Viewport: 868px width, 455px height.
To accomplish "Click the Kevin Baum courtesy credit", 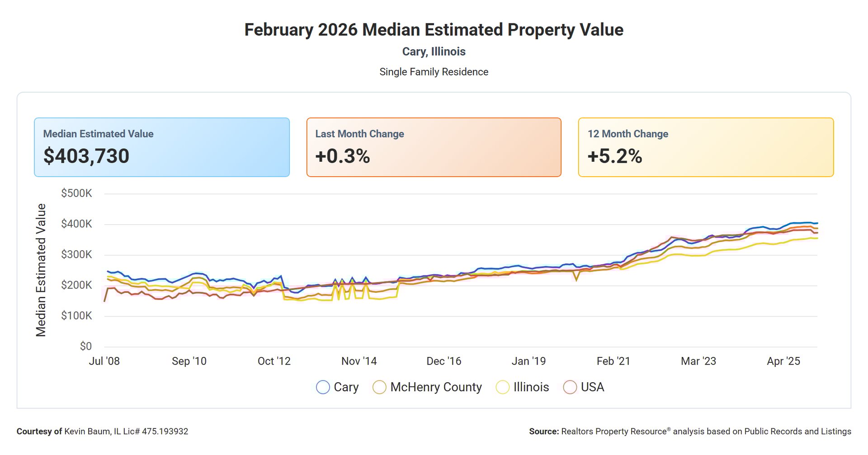I will [103, 432].
